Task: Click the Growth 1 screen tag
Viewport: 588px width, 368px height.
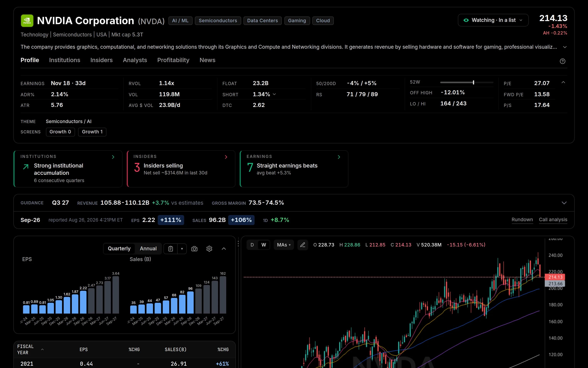Action: click(92, 132)
